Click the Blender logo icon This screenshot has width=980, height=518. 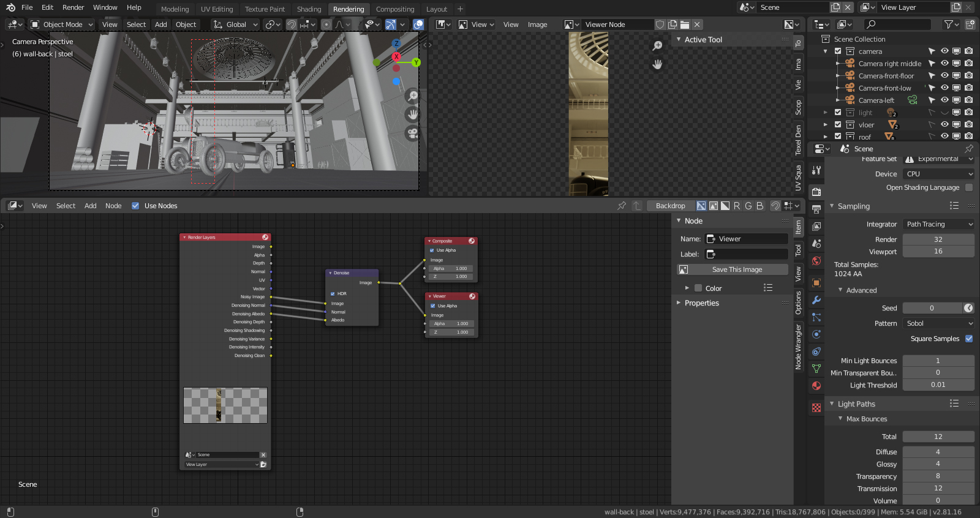pyautogui.click(x=10, y=7)
